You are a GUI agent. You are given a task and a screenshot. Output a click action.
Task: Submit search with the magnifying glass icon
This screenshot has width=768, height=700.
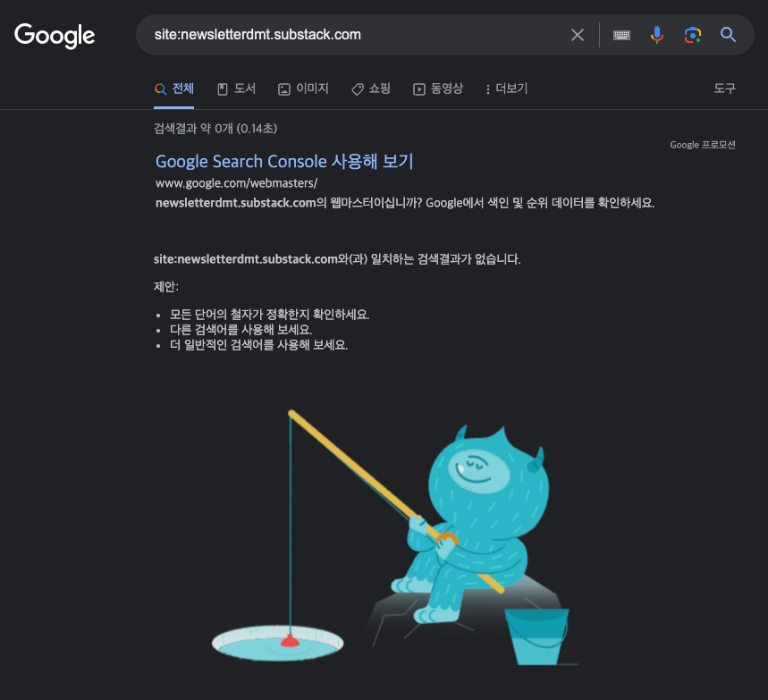click(728, 34)
